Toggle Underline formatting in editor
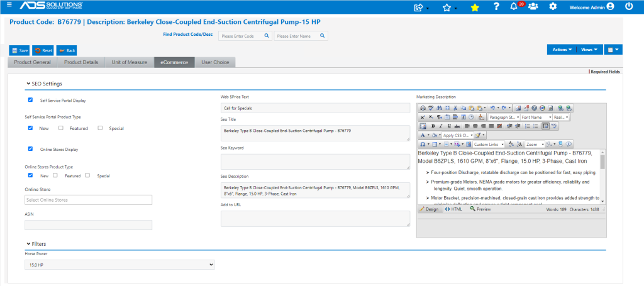 point(449,126)
